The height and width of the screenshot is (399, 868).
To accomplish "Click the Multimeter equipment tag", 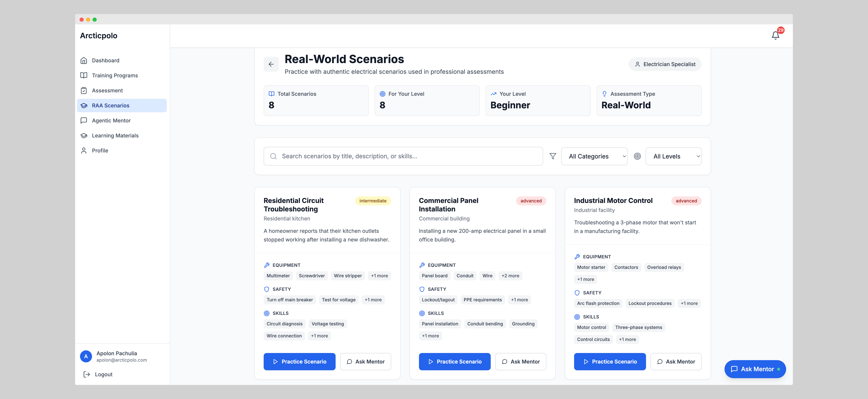I will tap(278, 276).
